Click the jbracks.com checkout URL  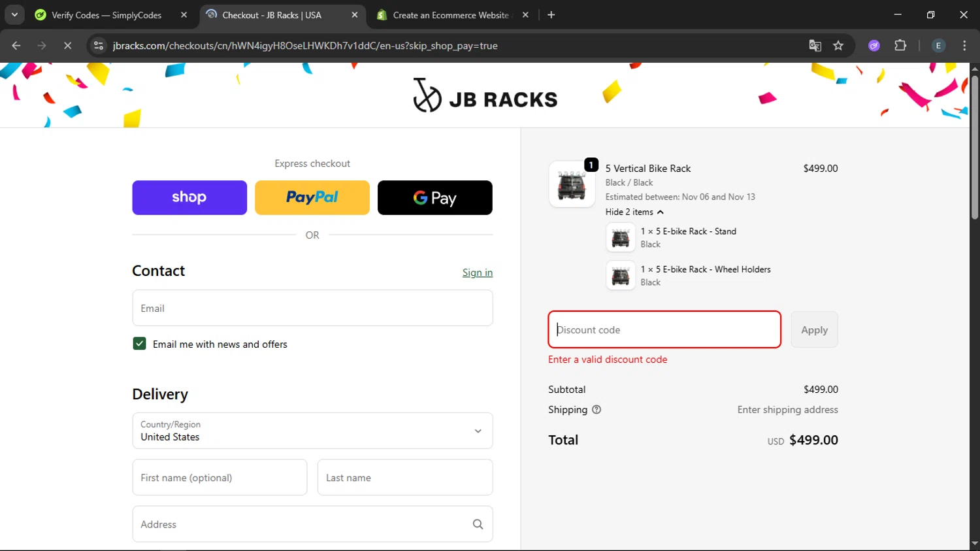(305, 46)
